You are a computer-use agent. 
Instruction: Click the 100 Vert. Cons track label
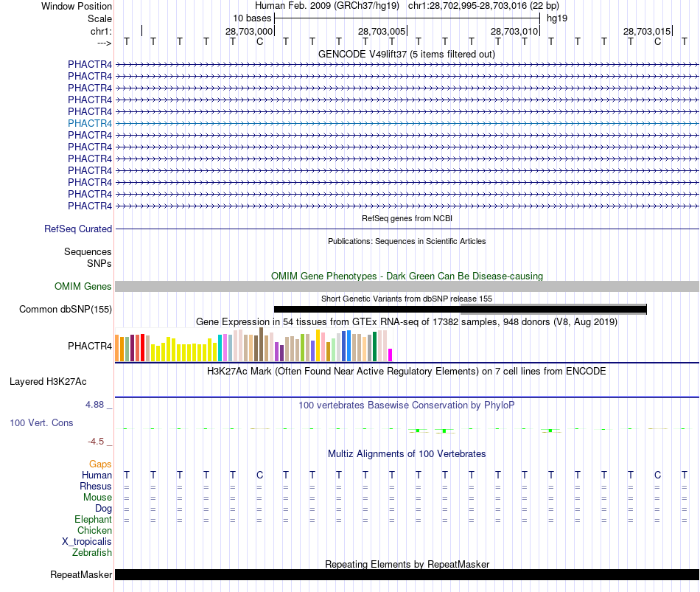(x=41, y=422)
